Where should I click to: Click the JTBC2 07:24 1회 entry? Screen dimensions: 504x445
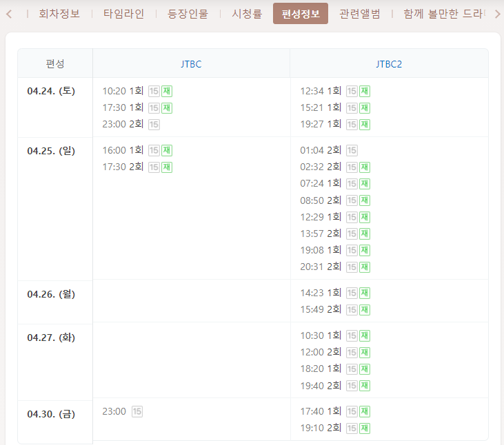pos(335,184)
